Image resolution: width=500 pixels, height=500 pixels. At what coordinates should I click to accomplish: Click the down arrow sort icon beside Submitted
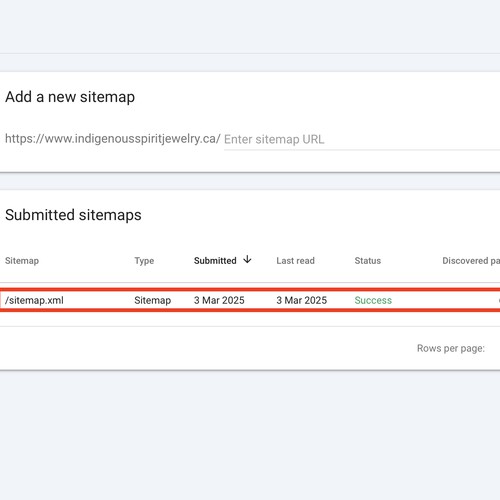(247, 259)
